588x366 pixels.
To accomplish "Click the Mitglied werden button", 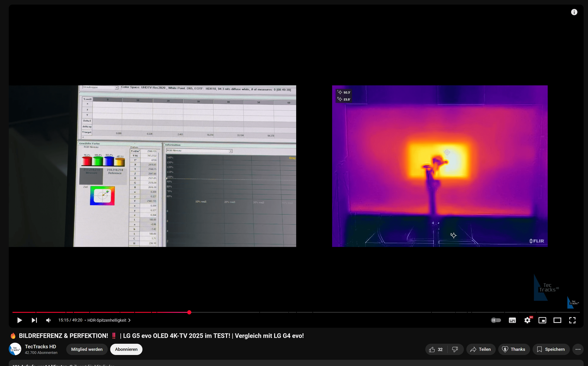I will [87, 349].
